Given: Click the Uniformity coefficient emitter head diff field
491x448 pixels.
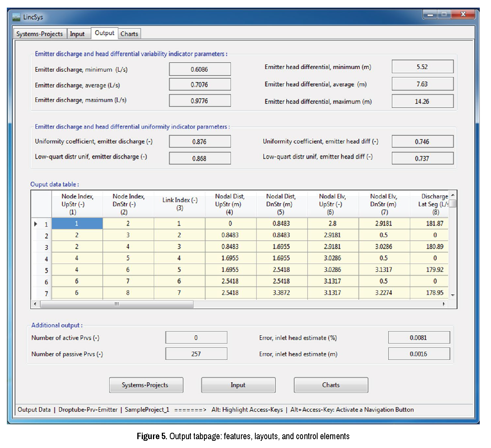Looking at the screenshot, I should coord(422,142).
